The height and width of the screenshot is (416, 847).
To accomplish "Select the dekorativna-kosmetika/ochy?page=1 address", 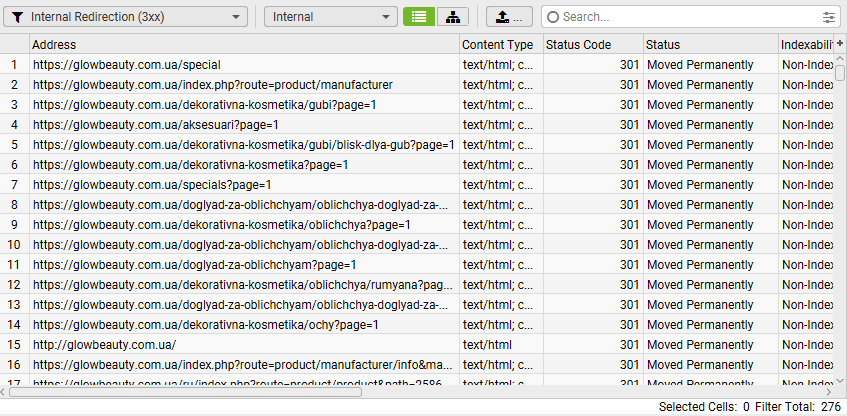I will coord(206,325).
